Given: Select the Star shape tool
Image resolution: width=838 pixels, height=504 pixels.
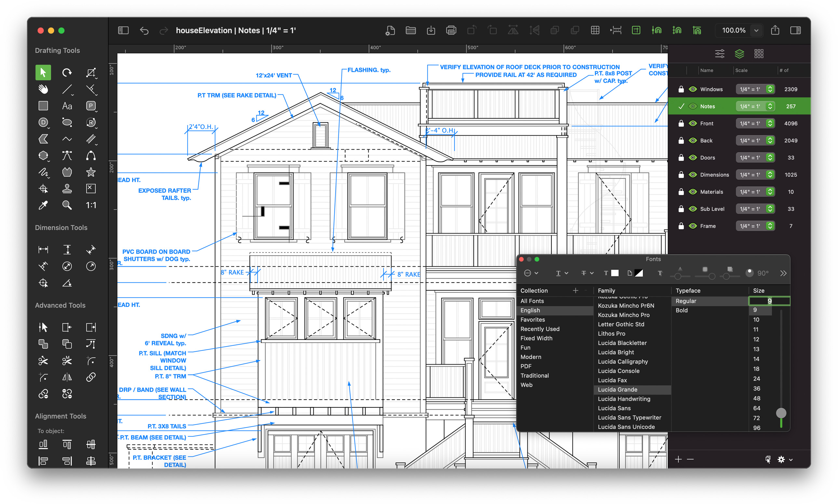Looking at the screenshot, I should (90, 173).
